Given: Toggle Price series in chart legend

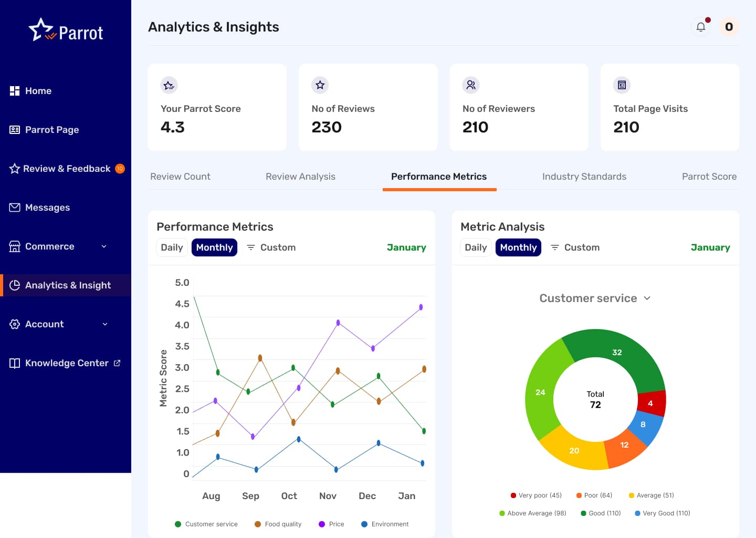Looking at the screenshot, I should coord(331,524).
